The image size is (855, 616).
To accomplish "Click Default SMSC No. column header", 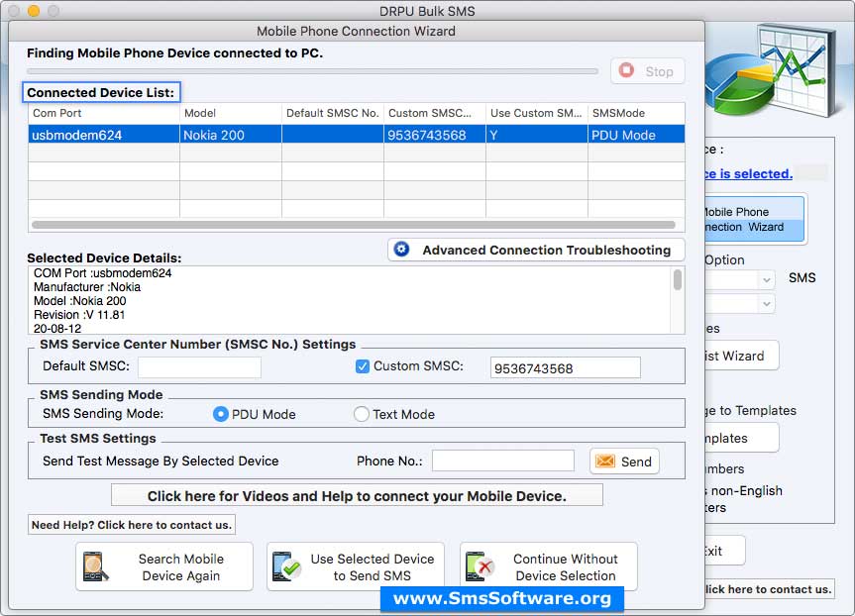I will click(x=333, y=113).
